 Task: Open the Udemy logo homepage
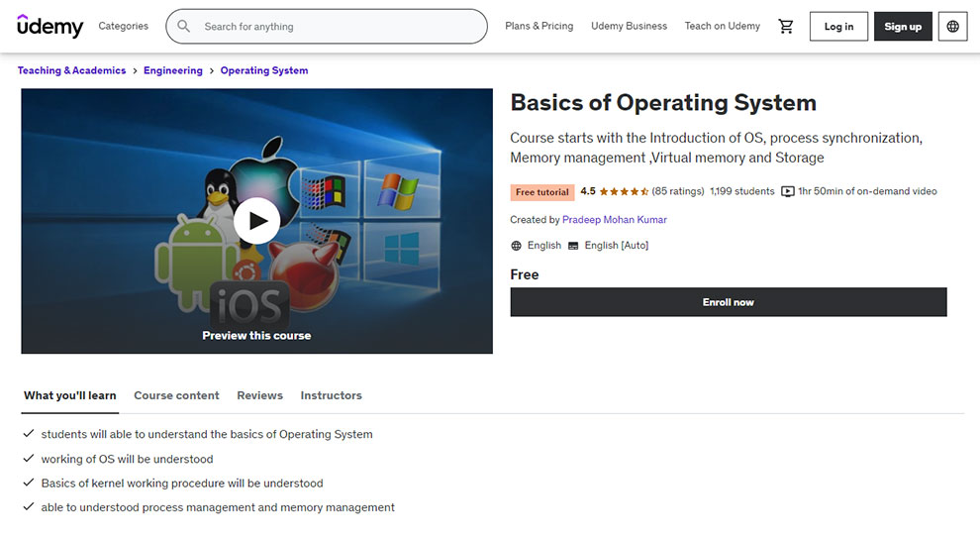click(x=50, y=27)
